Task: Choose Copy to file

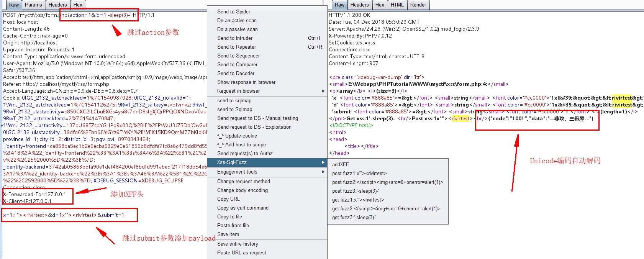Action: coord(267,216)
